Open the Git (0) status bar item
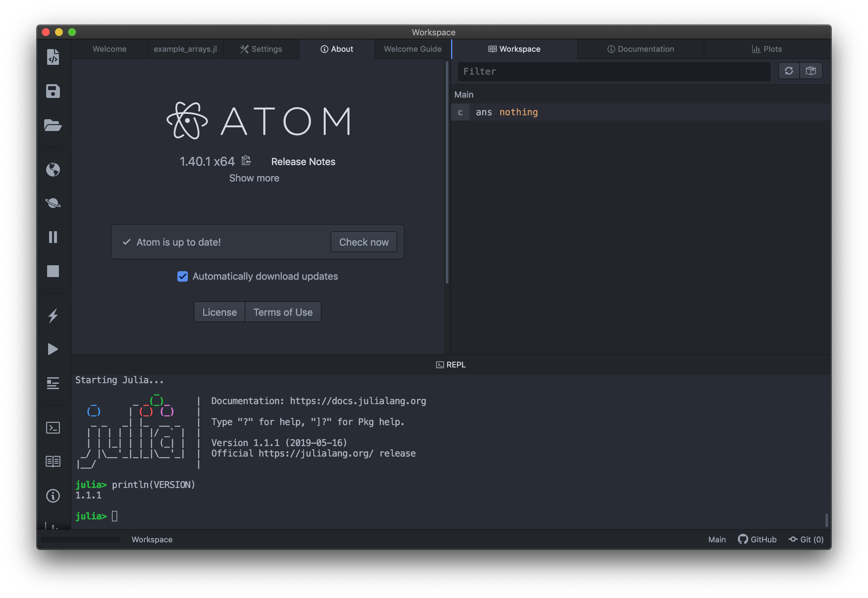This screenshot has height=598, width=868. coord(805,539)
